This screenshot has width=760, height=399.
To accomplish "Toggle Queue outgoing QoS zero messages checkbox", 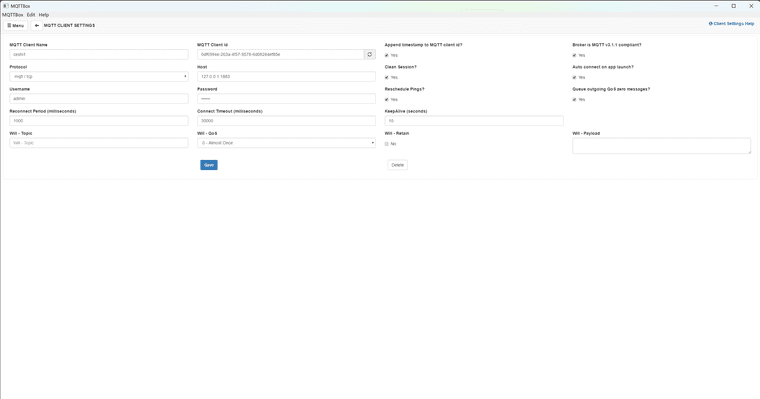I will [574, 99].
